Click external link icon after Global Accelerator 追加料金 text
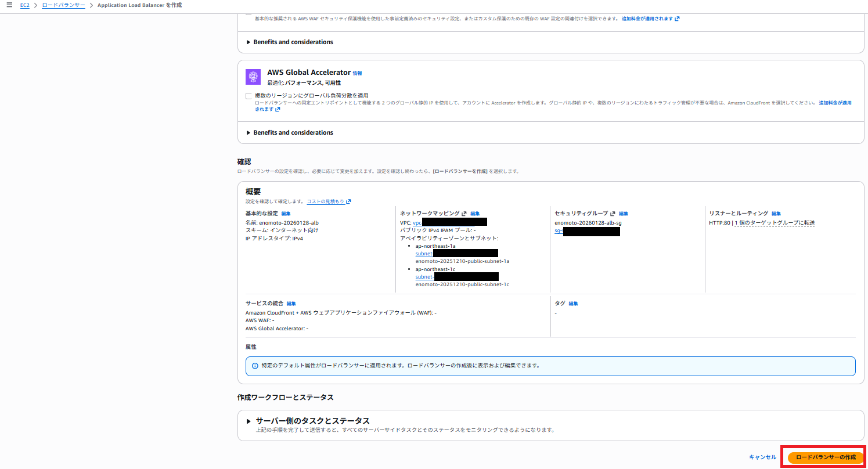The height and width of the screenshot is (469, 868). click(278, 109)
